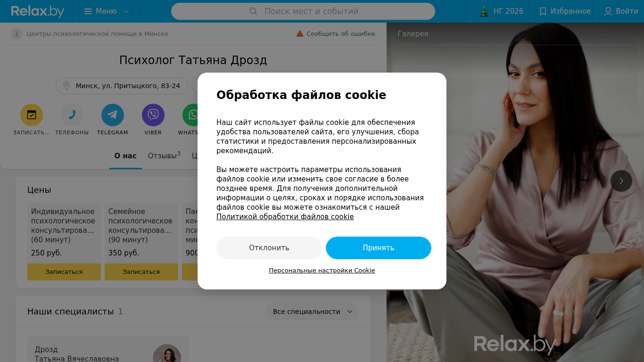
Task: Open the Все специальности filter dropdown
Action: [312, 312]
